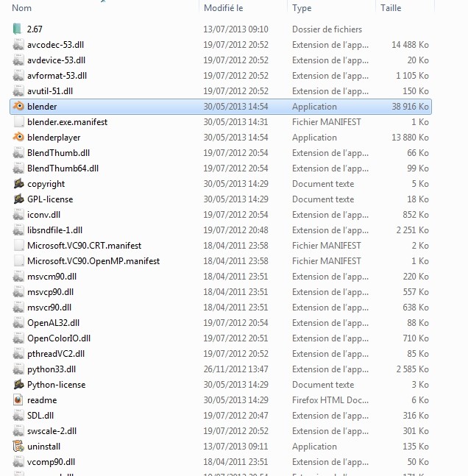Sort by the Taille column header
The width and height of the screenshot is (468, 476).
(391, 8)
